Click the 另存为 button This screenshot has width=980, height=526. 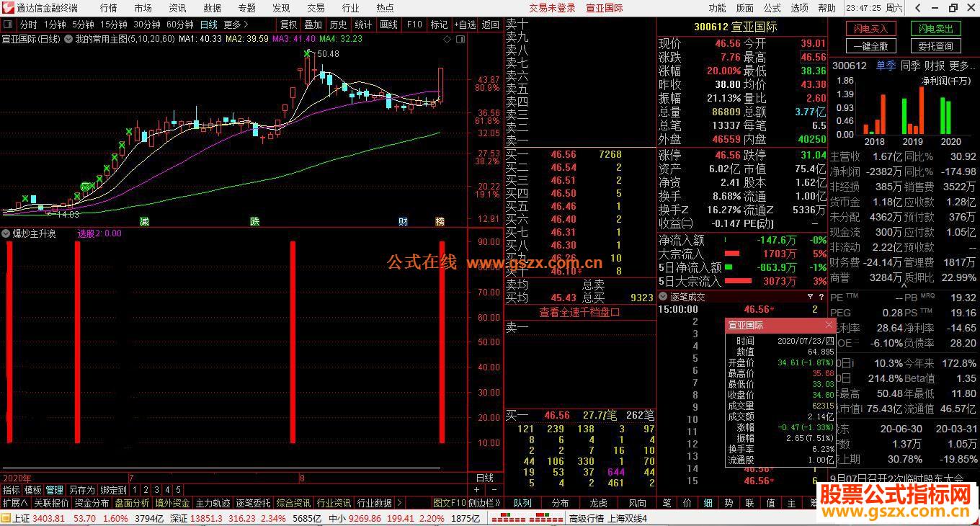pos(82,490)
